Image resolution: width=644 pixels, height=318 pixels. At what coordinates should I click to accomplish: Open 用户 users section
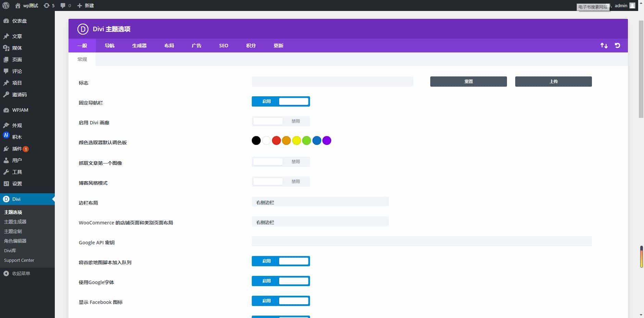click(27, 160)
